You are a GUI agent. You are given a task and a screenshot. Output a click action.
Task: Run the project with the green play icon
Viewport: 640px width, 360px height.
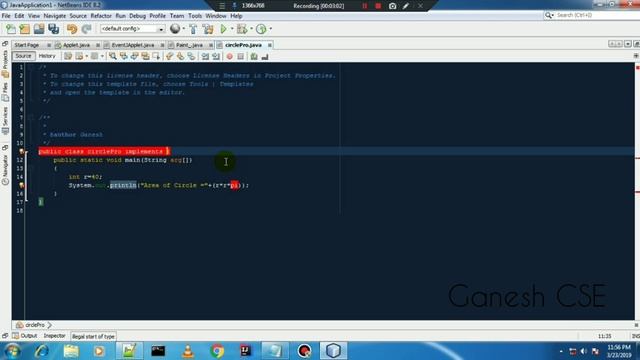click(x=223, y=29)
